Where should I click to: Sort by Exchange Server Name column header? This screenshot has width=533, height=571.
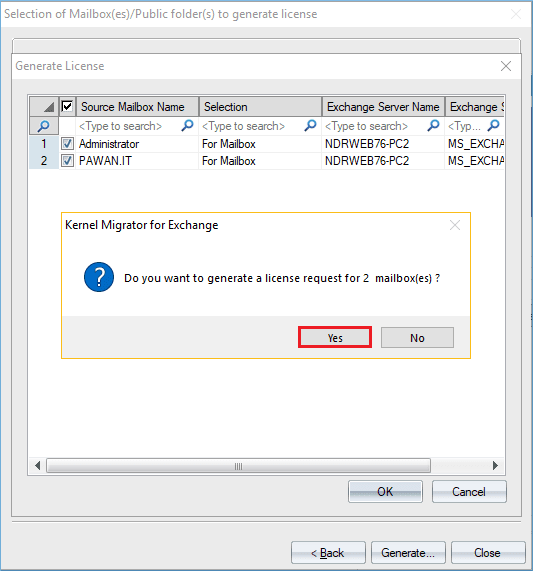coord(383,106)
